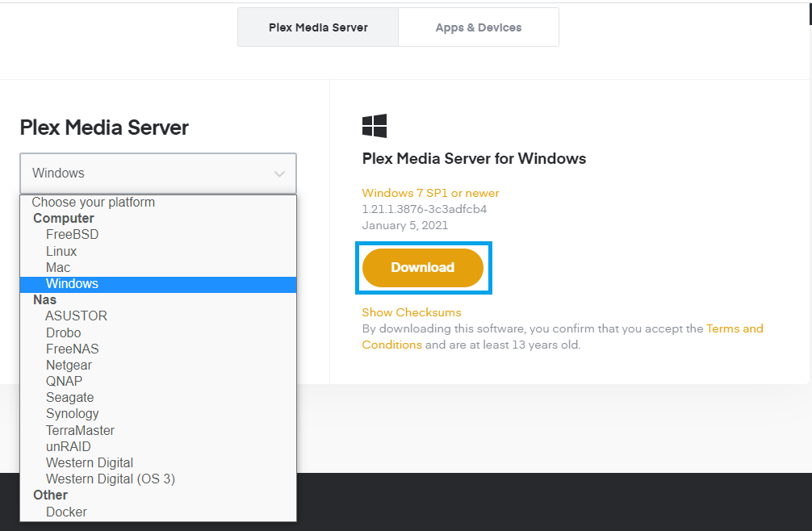Select unRAID from the dropdown
The image size is (812, 531).
158,446
